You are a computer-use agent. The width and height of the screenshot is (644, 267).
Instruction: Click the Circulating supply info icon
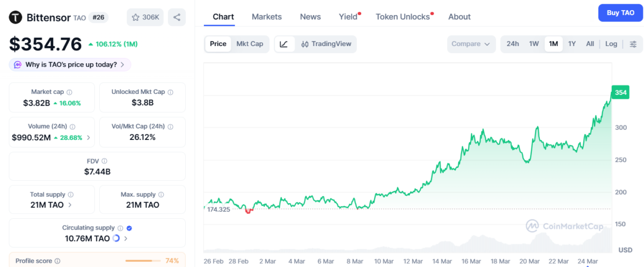(120, 228)
